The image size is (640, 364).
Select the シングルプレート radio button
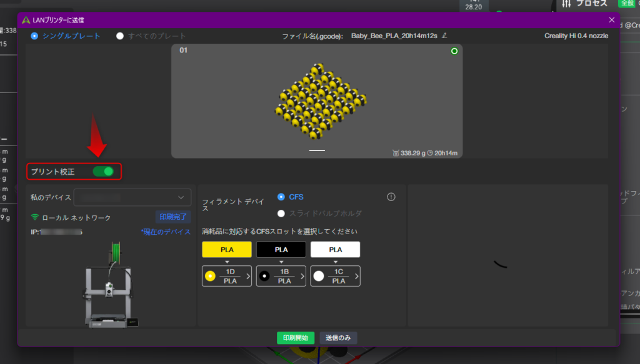[34, 36]
